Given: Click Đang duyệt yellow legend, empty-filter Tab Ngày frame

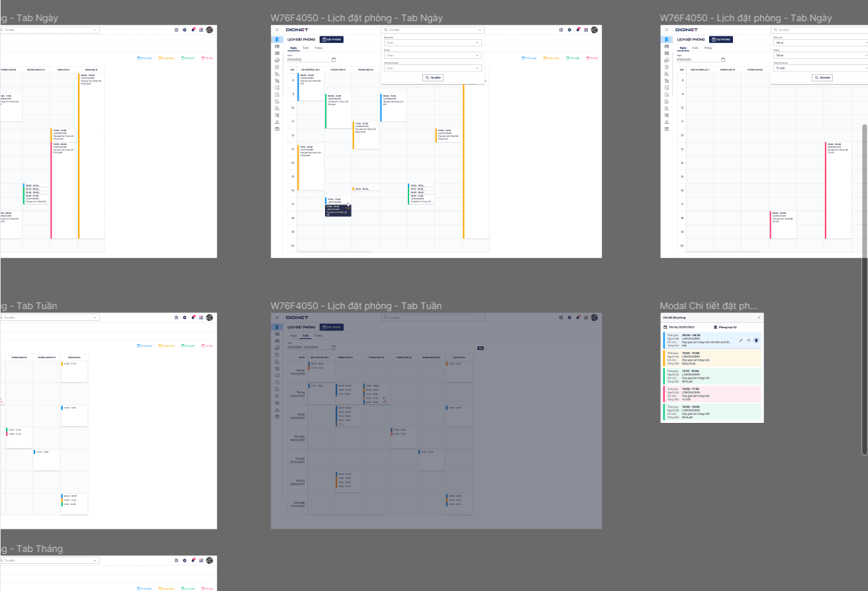Looking at the screenshot, I should click(x=551, y=58).
